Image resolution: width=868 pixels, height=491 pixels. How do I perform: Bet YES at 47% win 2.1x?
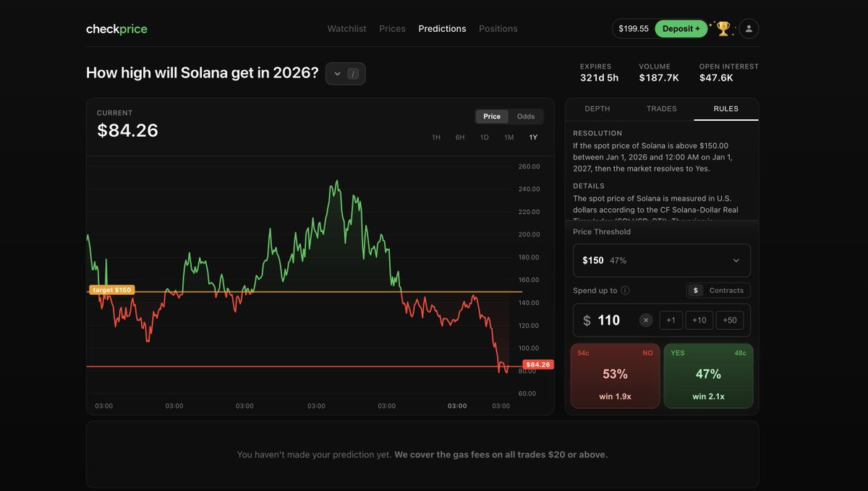tap(708, 376)
